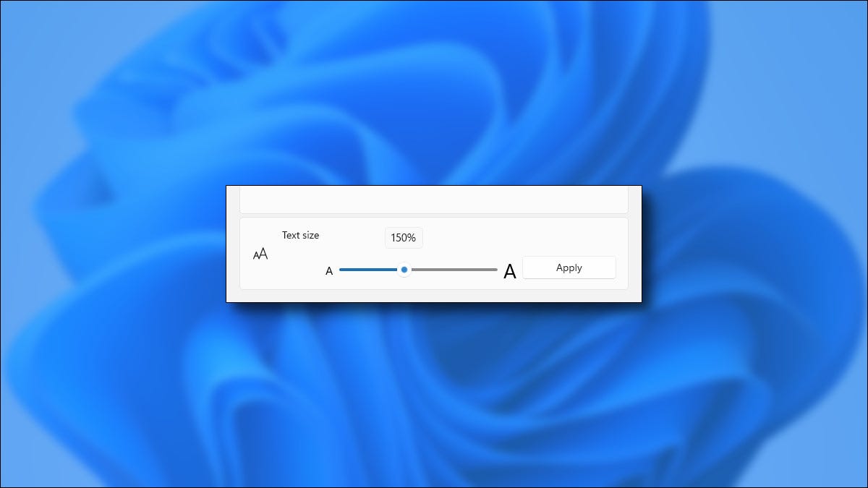This screenshot has width=868, height=488.
Task: Click the empty settings row above Text size
Action: coord(433,199)
